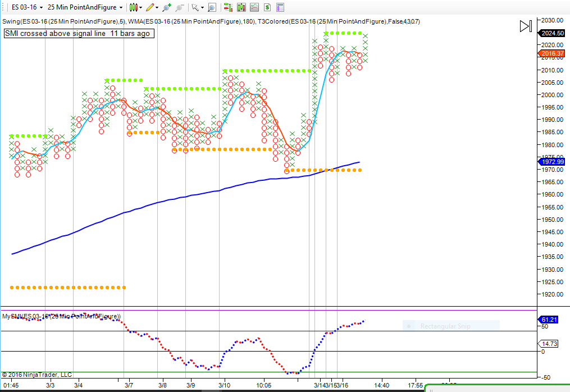Open the ES 03-16 instrument dropdown

tap(27, 7)
